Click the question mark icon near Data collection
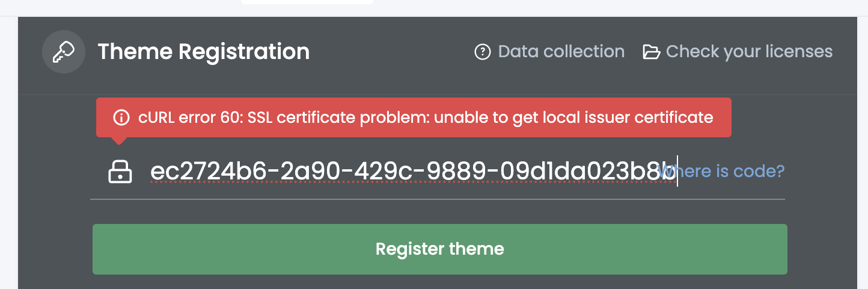The width and height of the screenshot is (868, 289). [483, 52]
